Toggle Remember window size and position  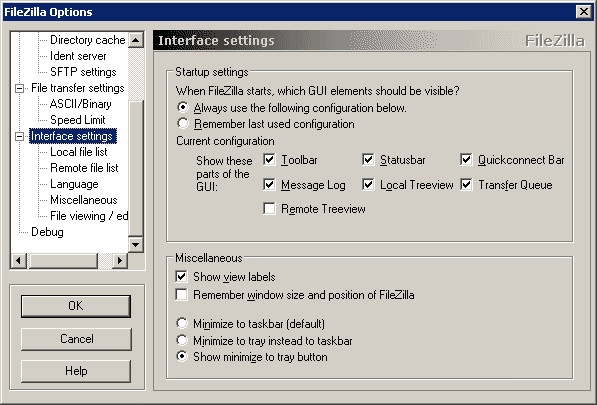tap(182, 295)
